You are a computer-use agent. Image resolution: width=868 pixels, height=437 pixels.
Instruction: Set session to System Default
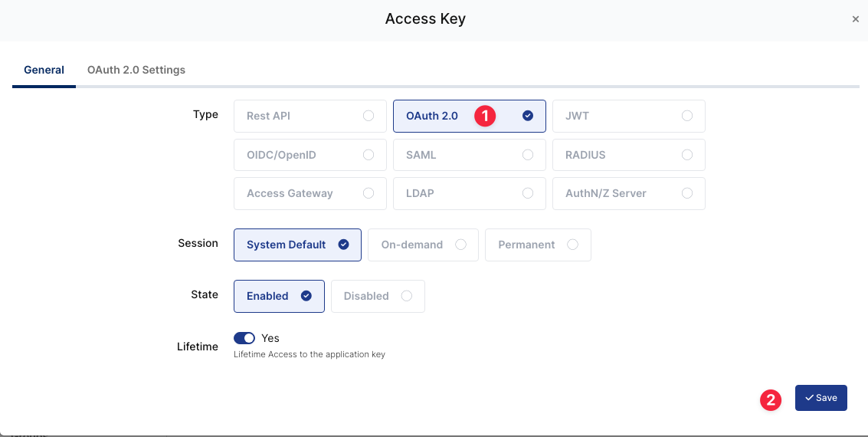point(296,245)
